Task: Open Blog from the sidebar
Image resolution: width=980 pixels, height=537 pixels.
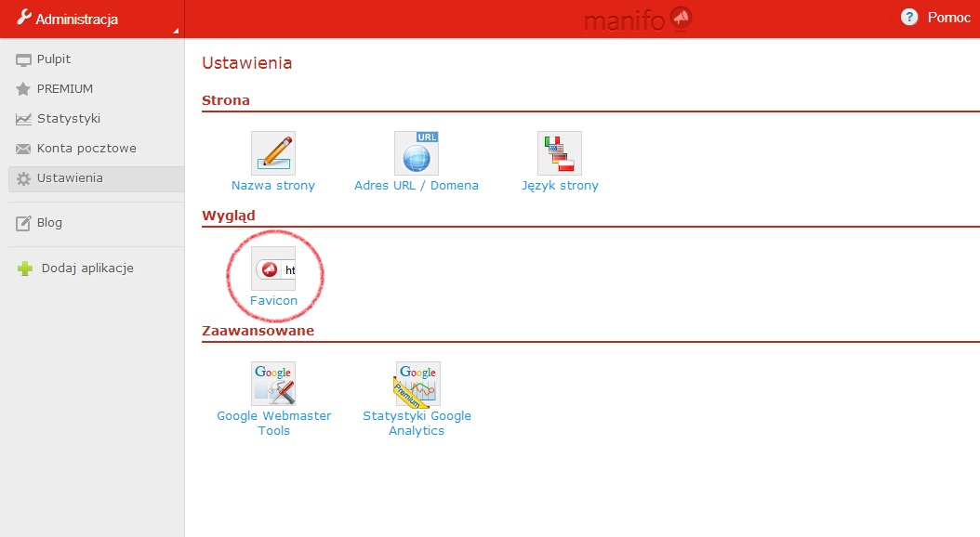Action: click(49, 223)
